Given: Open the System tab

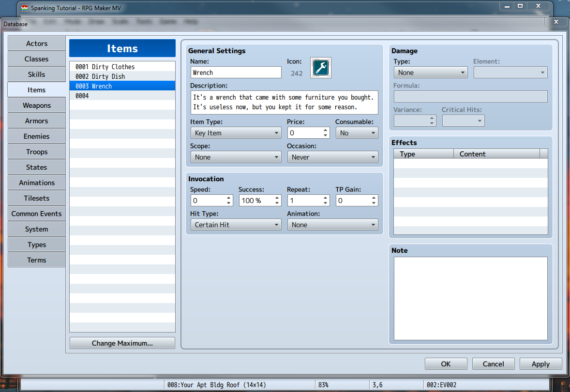Looking at the screenshot, I should coord(37,229).
